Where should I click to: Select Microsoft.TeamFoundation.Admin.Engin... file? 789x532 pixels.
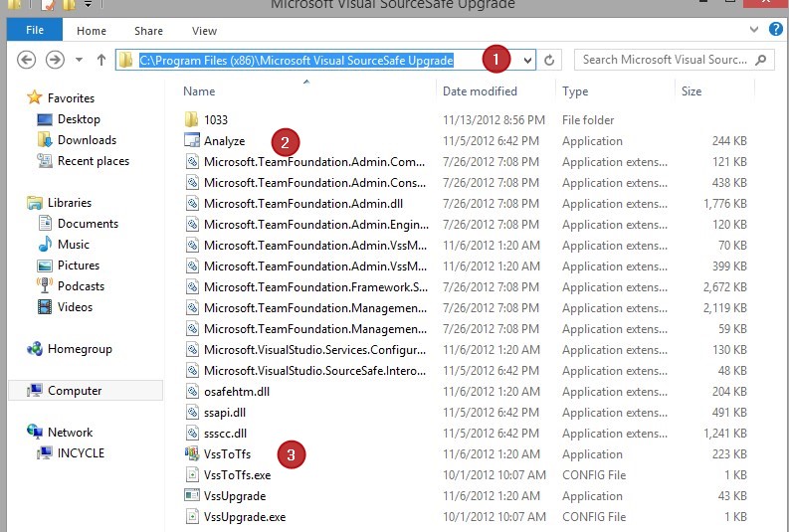pyautogui.click(x=316, y=225)
